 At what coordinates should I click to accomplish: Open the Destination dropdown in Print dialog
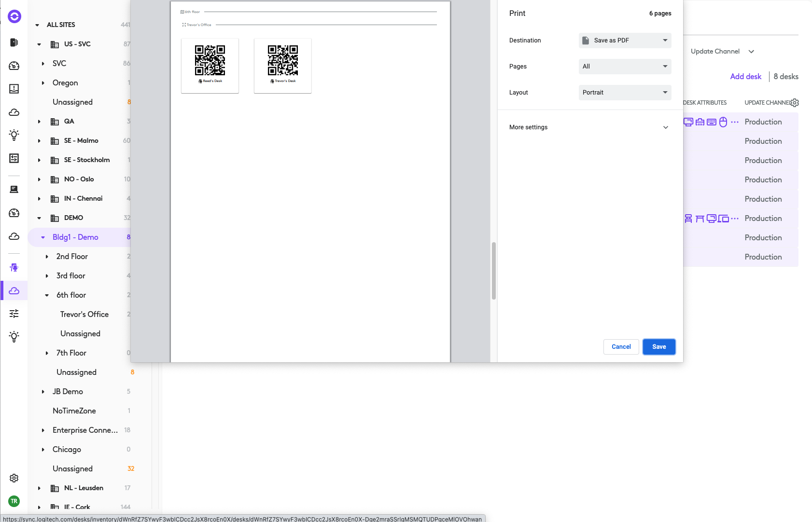tap(624, 40)
